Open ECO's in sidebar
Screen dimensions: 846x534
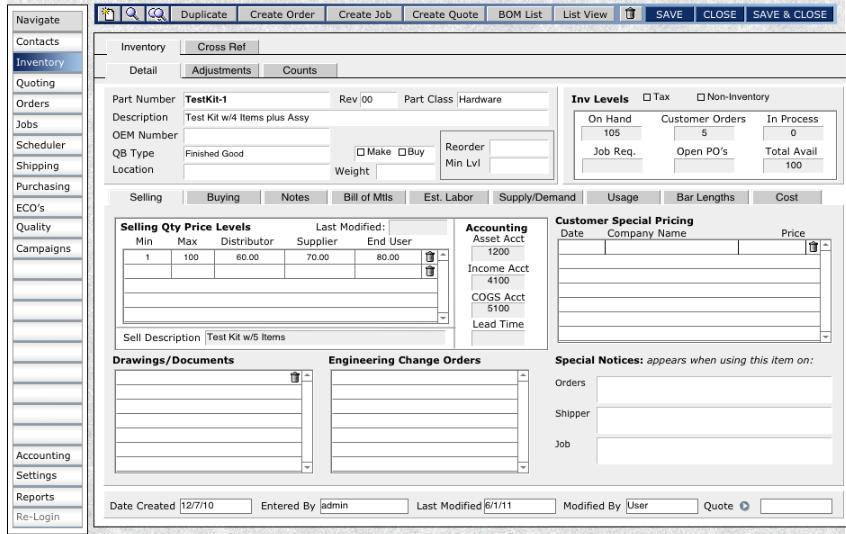(47, 208)
